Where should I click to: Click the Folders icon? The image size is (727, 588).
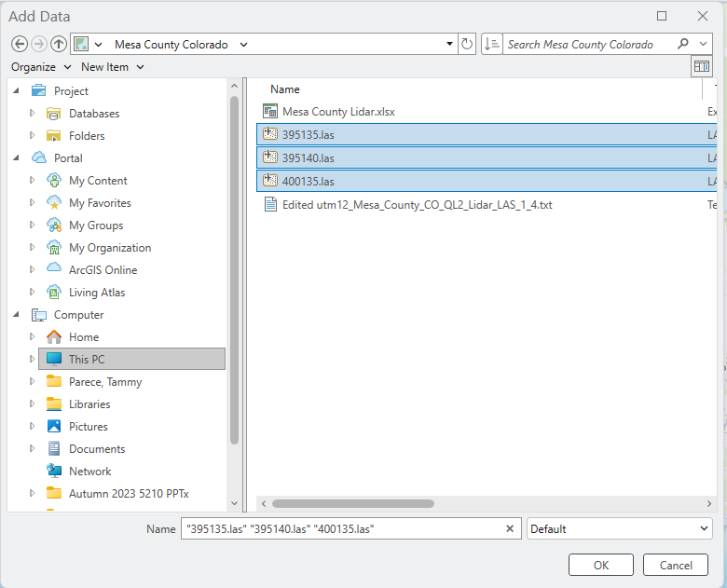pos(54,135)
